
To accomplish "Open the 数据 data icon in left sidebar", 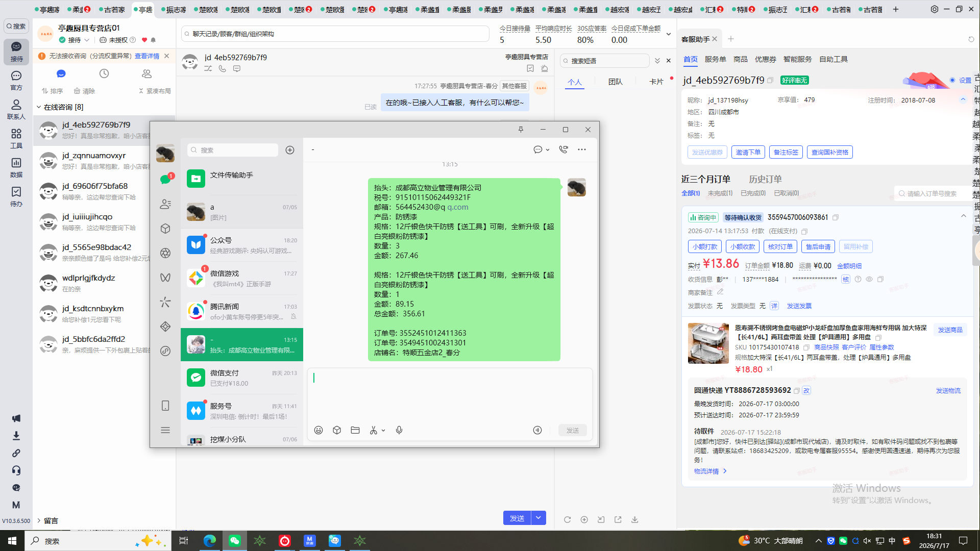I will (16, 167).
